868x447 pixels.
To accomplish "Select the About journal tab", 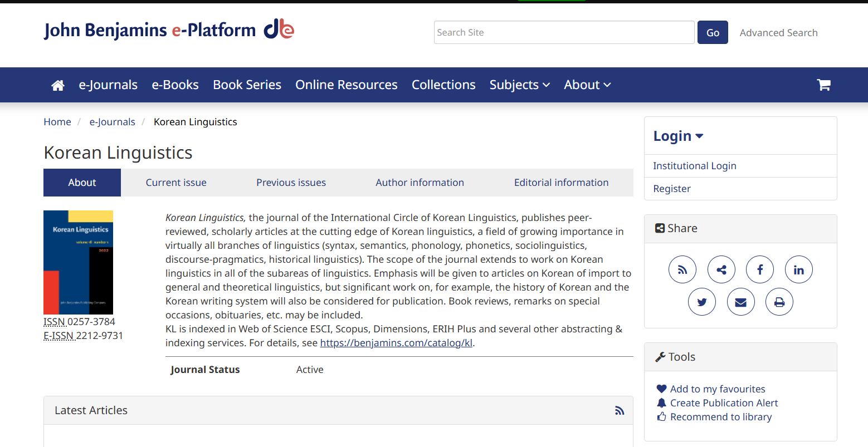I will coord(82,183).
